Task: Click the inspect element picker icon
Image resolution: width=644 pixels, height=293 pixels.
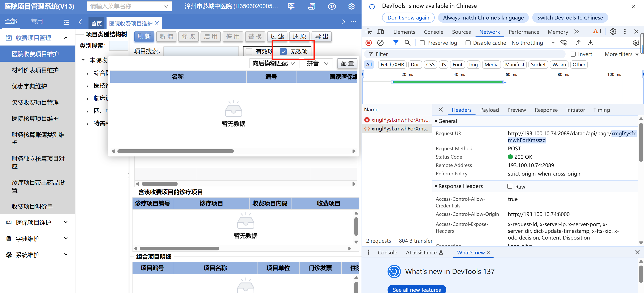Action: click(368, 32)
